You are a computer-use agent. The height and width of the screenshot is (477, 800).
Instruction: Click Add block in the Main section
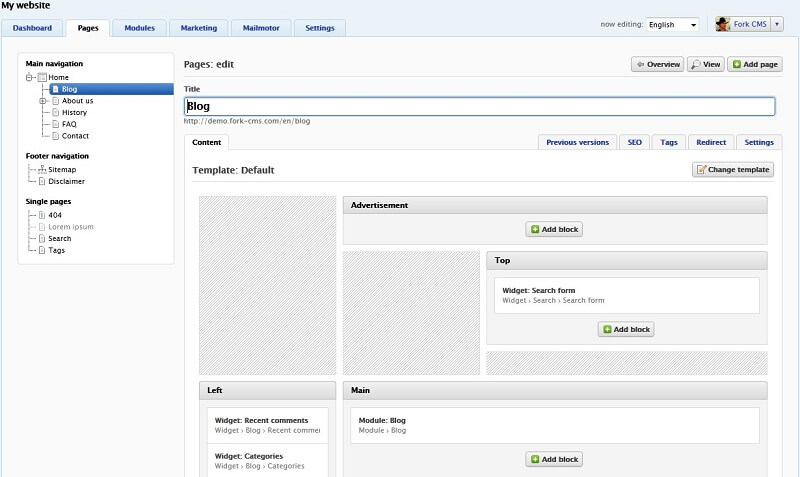click(554, 459)
